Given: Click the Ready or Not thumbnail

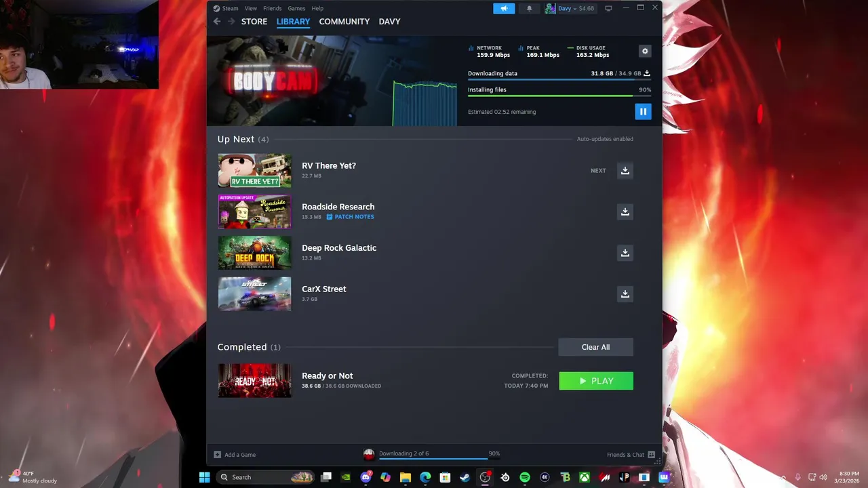Looking at the screenshot, I should pos(254,380).
